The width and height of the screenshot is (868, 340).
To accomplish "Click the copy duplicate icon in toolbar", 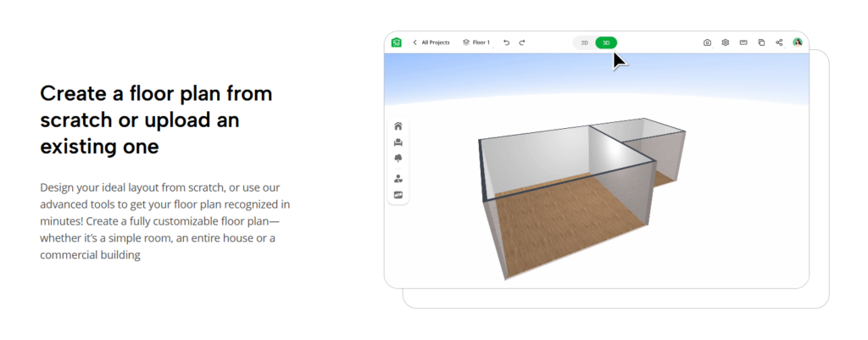I will click(x=761, y=42).
